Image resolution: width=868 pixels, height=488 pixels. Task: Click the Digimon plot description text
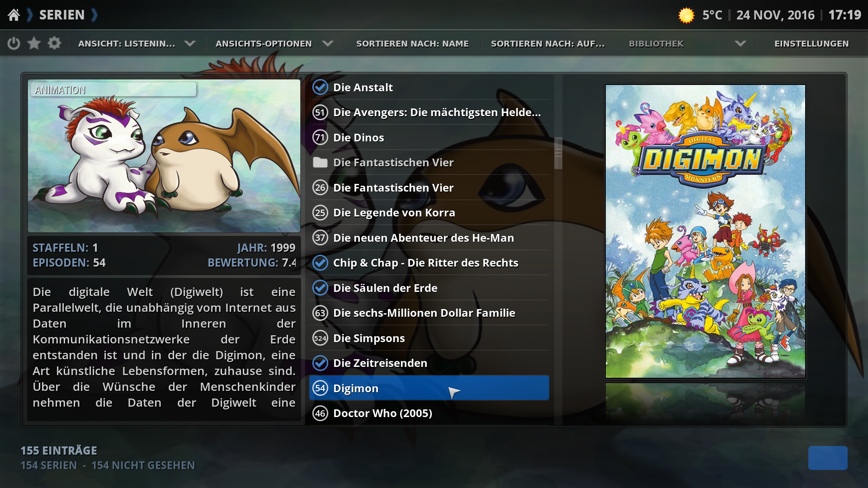164,347
